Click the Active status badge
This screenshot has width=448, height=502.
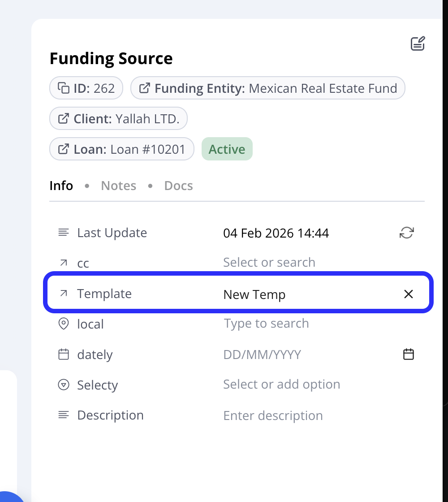point(227,148)
